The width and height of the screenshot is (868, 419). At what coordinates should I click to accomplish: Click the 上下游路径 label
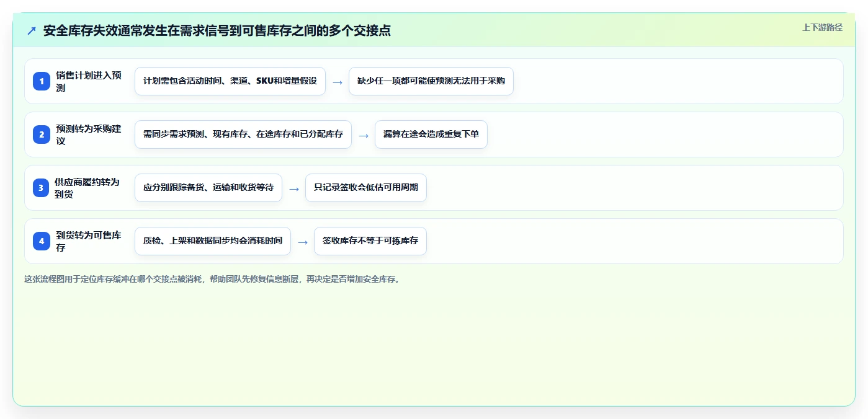coord(822,27)
